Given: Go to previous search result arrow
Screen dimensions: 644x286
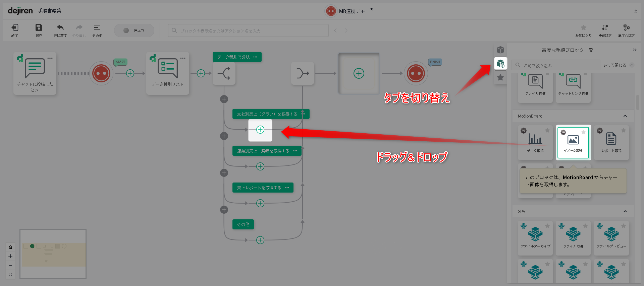Looking at the screenshot, I should coord(335,30).
